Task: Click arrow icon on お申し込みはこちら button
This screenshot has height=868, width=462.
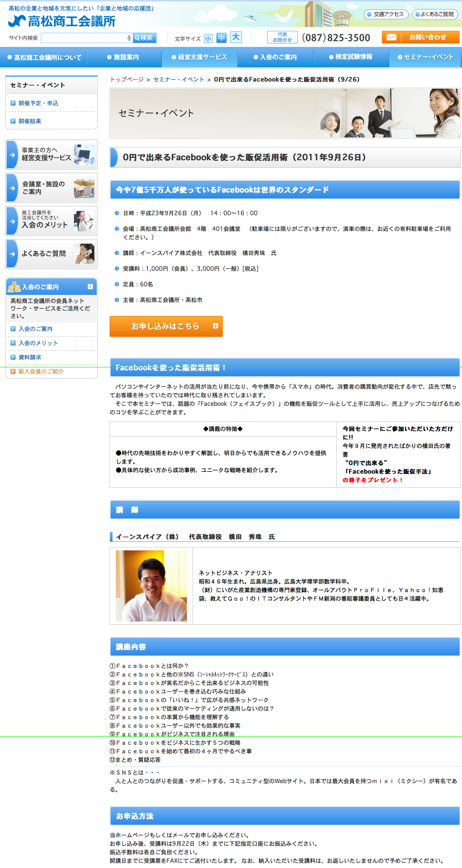Action: tap(215, 326)
